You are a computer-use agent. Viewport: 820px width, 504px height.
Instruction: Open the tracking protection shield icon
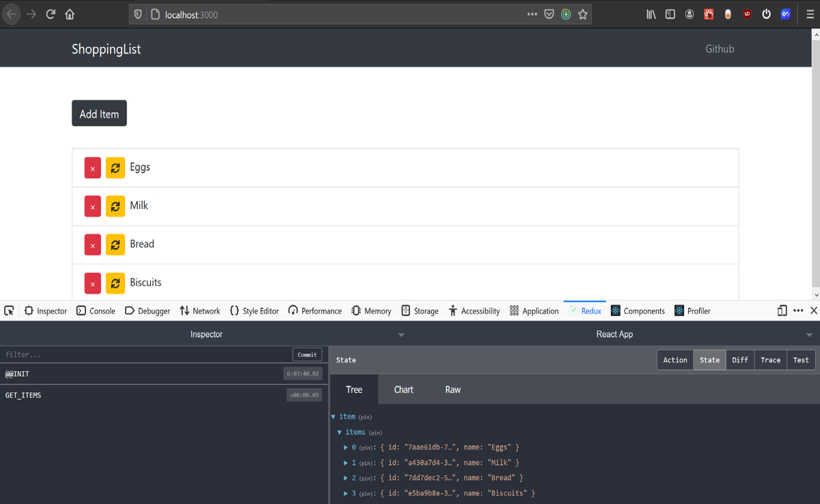pyautogui.click(x=138, y=14)
